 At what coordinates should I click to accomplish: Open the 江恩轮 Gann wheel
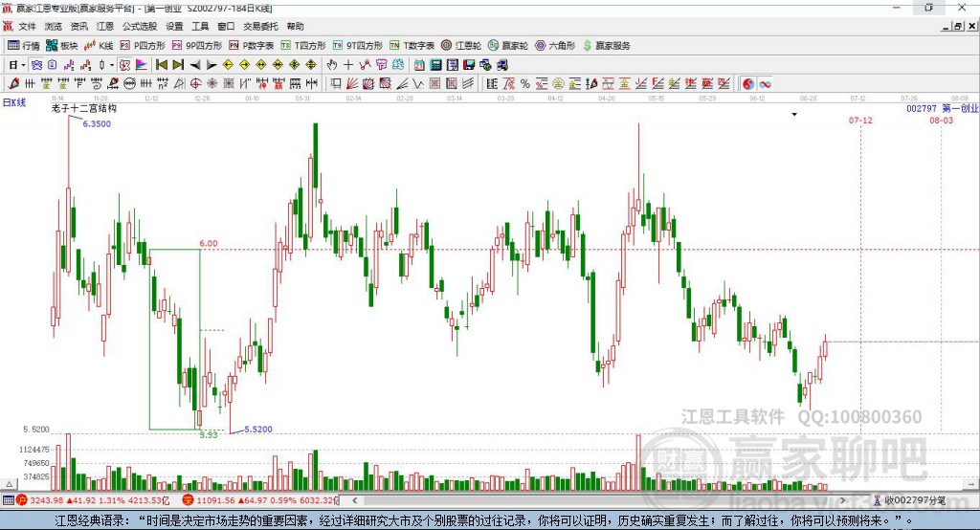tap(461, 46)
